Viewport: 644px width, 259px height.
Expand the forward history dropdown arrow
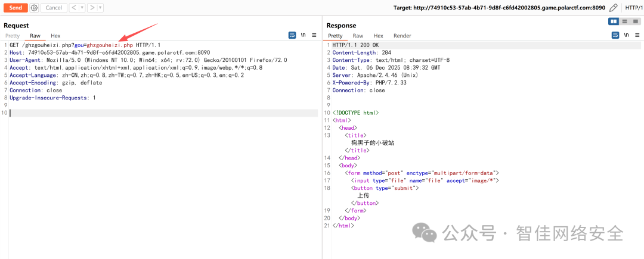tap(101, 7)
